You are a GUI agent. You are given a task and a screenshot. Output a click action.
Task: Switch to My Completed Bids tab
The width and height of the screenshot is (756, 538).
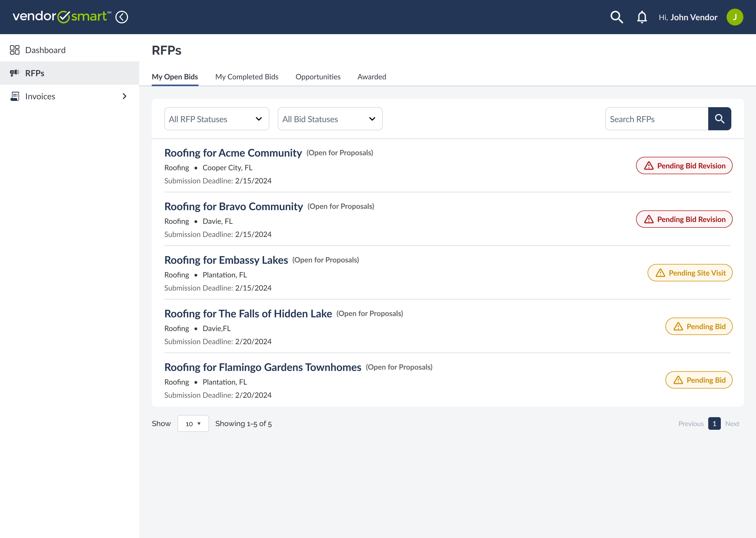[247, 77]
